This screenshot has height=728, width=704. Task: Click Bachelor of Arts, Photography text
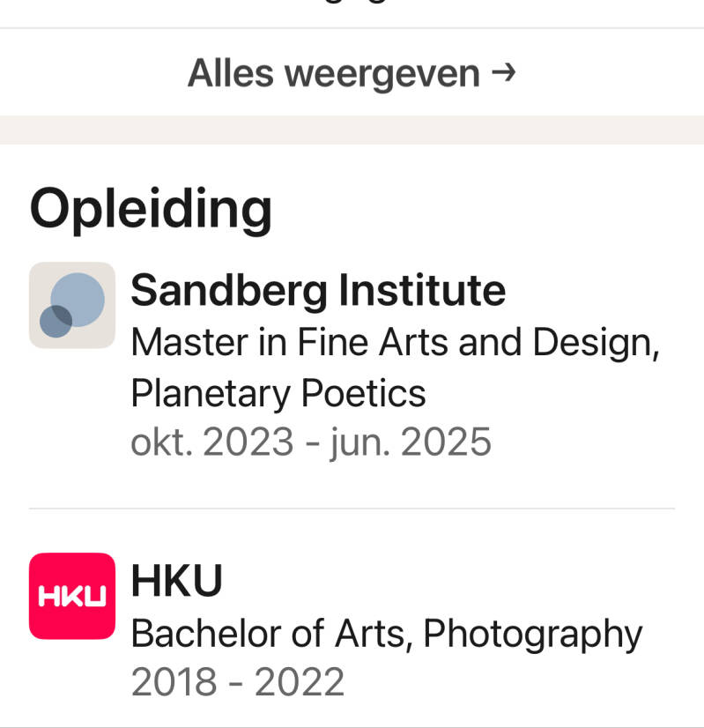pos(386,633)
